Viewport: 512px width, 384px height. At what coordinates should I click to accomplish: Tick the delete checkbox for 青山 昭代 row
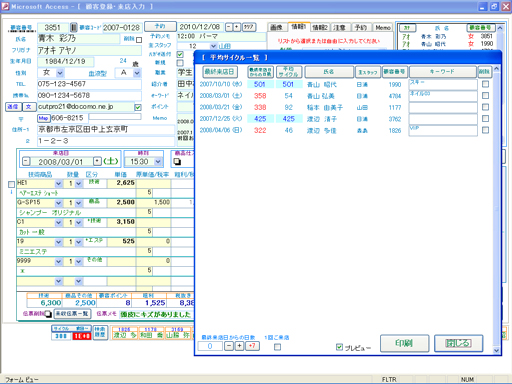click(485, 84)
